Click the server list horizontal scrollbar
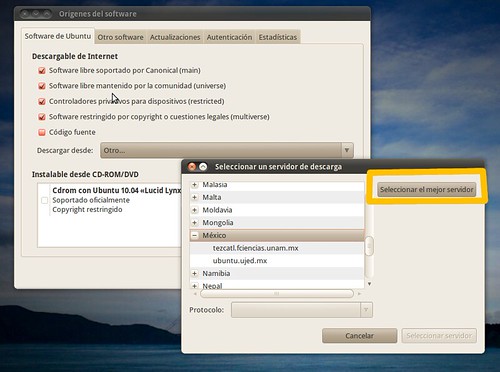 (277, 294)
